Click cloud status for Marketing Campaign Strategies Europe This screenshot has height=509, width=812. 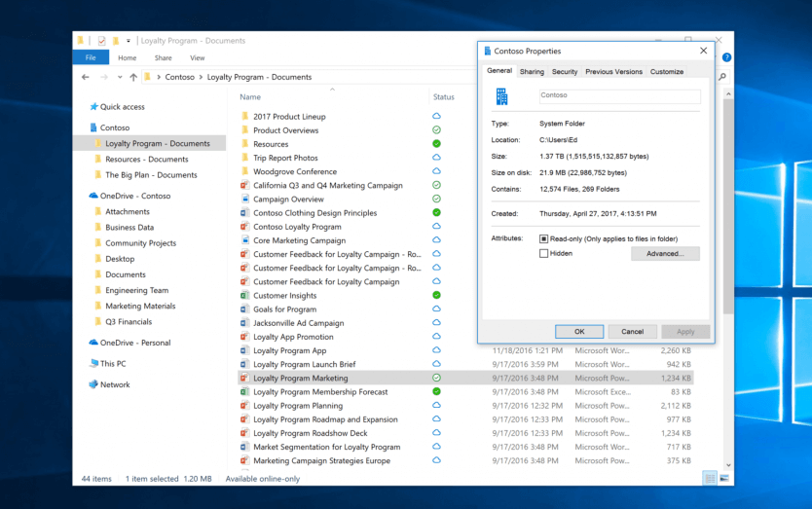coord(436,460)
